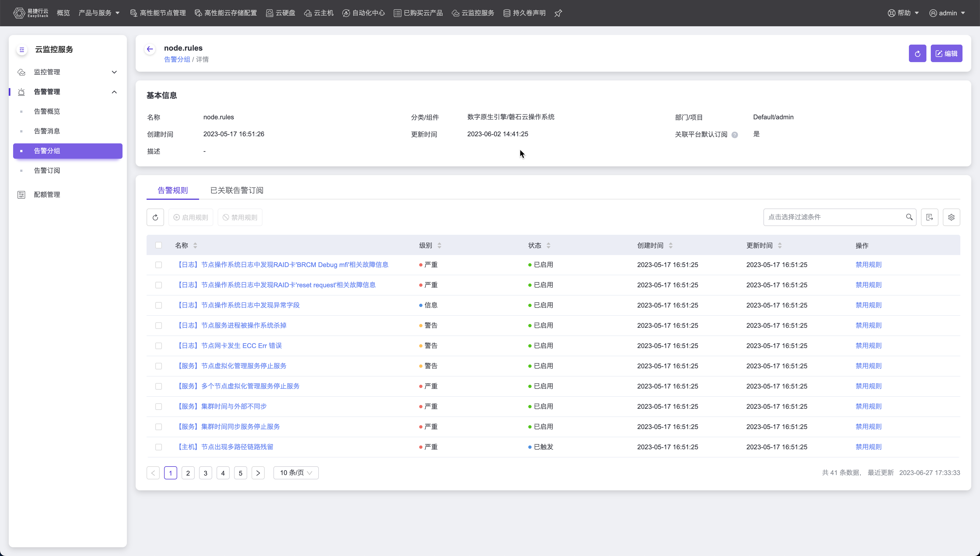Click the purple refresh icon in header
This screenshot has height=556, width=980.
[917, 53]
